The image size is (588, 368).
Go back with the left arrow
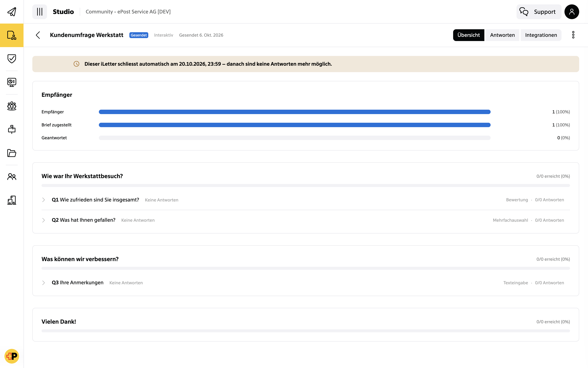(x=38, y=35)
